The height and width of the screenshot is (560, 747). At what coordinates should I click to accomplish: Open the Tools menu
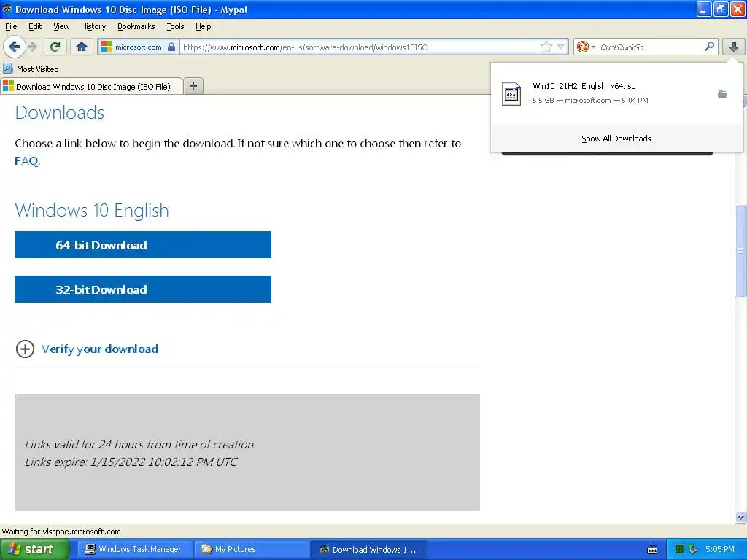click(175, 26)
